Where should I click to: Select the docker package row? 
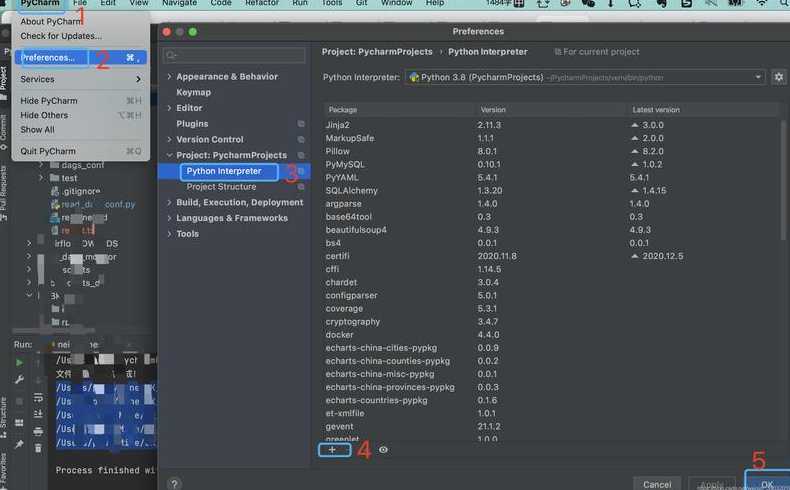552,334
